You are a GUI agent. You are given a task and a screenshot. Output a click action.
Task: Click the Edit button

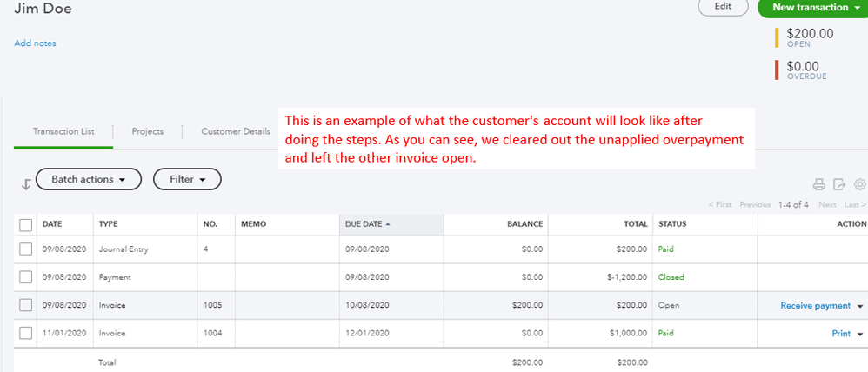click(723, 7)
